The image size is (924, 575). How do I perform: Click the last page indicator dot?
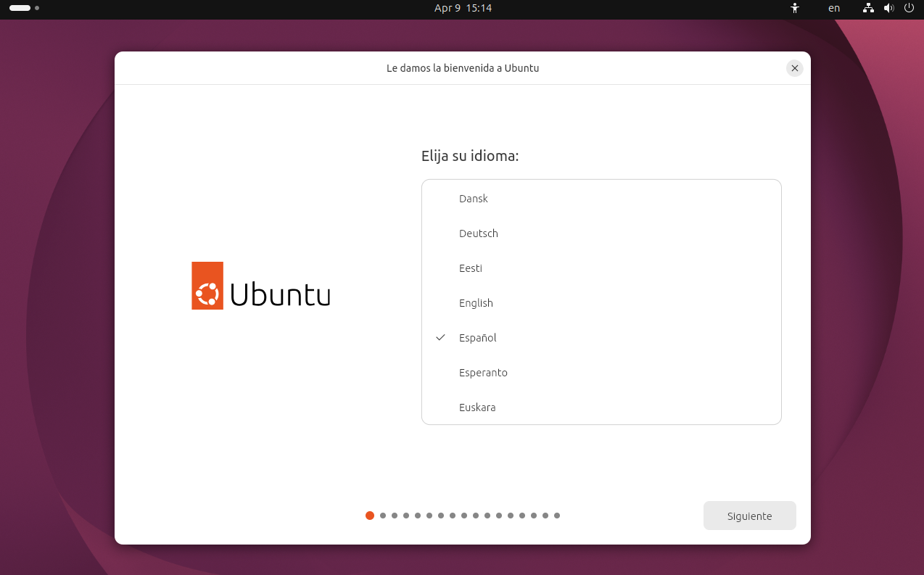pos(557,516)
